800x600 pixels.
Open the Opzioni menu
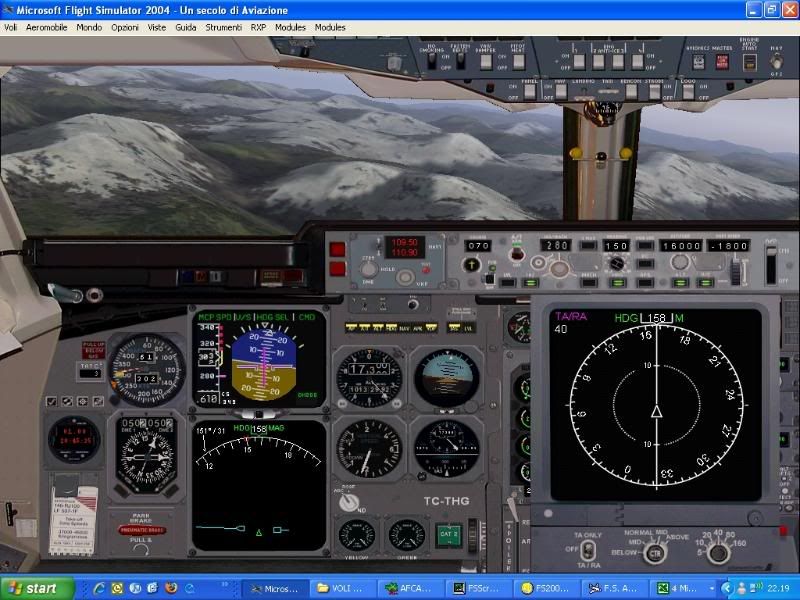pos(125,28)
